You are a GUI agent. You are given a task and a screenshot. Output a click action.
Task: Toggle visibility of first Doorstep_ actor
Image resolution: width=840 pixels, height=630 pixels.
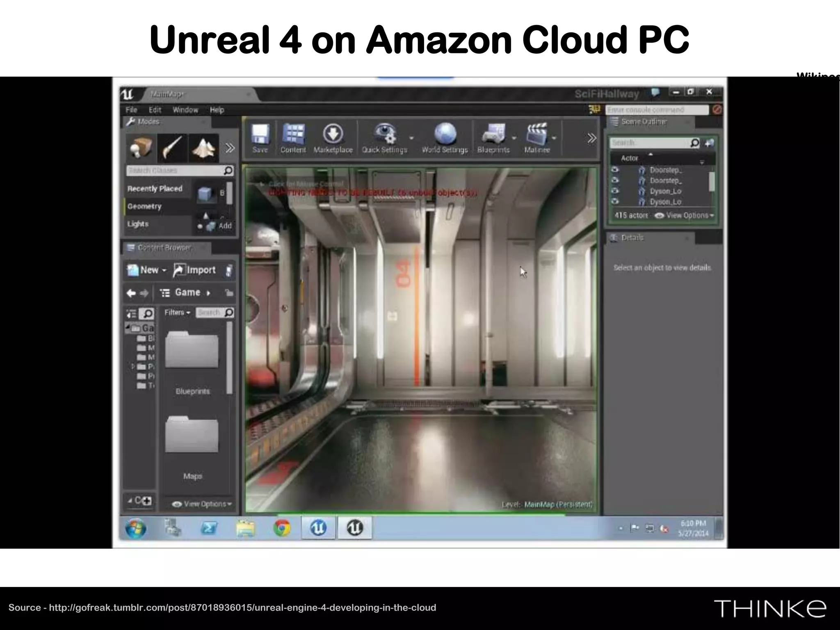615,170
